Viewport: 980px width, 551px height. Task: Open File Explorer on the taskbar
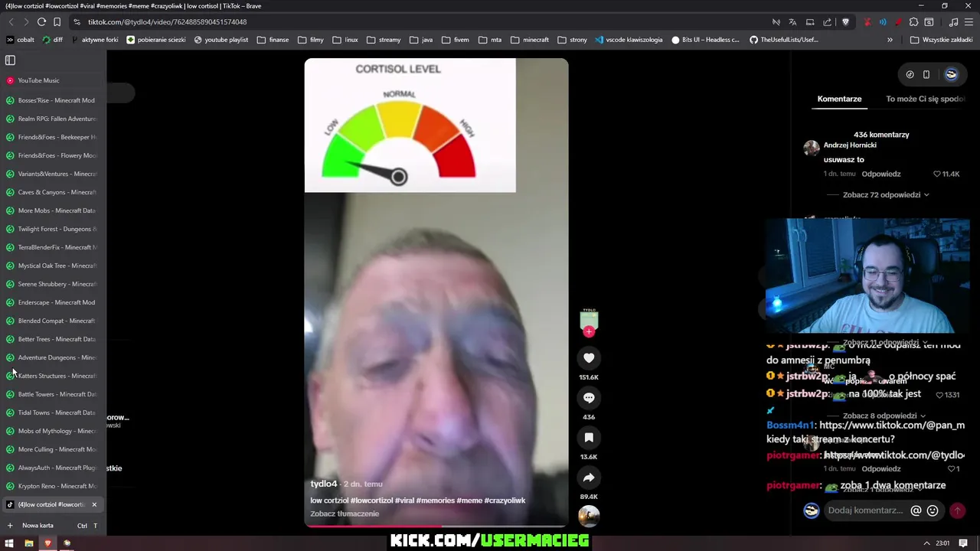(29, 543)
